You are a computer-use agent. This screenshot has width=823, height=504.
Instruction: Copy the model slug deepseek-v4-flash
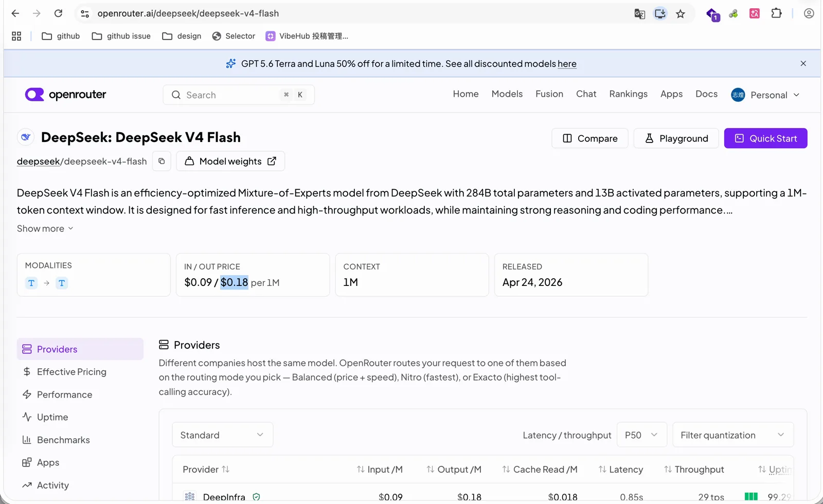tap(162, 161)
